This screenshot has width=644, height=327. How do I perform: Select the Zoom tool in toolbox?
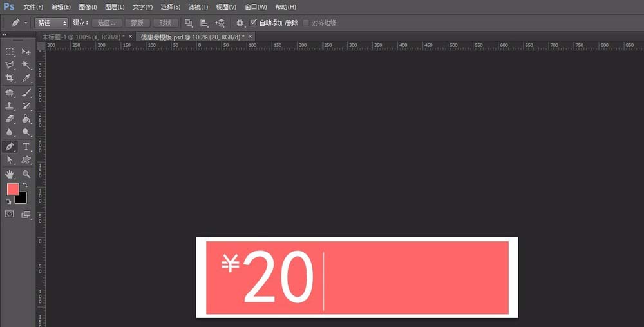point(26,174)
